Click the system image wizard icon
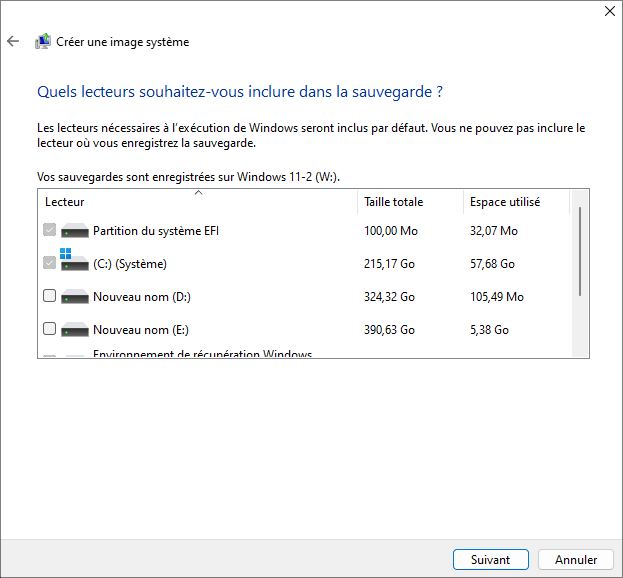Screen dimensions: 623x578 point(43,42)
